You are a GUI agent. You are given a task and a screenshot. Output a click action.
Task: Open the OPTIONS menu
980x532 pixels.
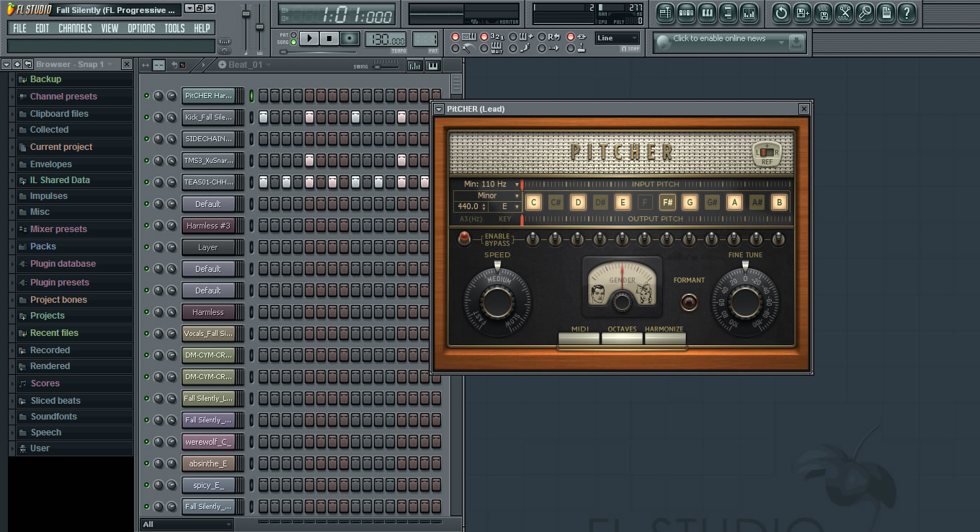click(x=141, y=28)
